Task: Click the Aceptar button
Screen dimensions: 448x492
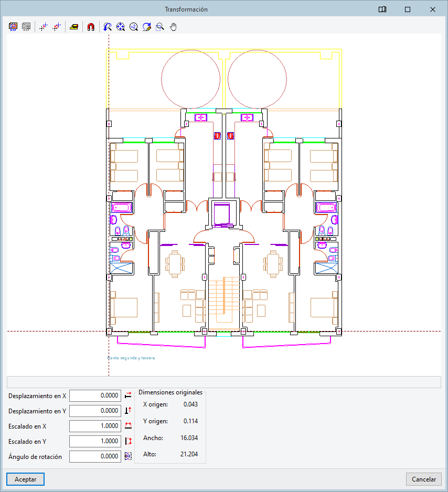Action: tap(25, 479)
